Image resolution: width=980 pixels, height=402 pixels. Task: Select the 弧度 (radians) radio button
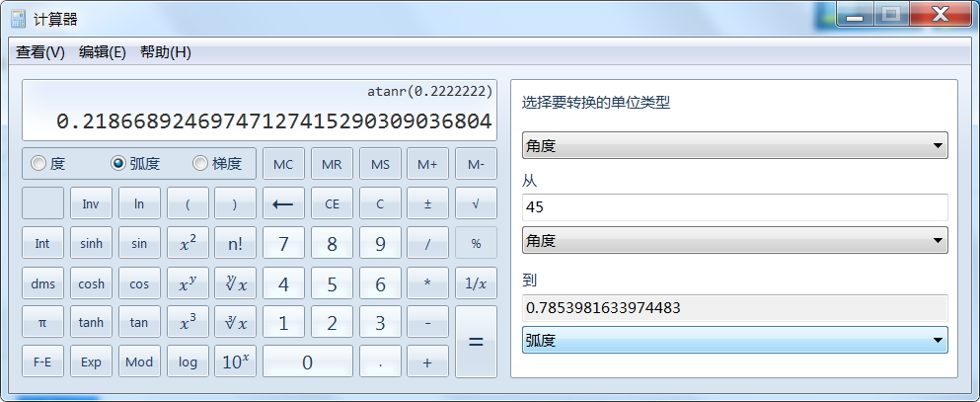click(118, 163)
